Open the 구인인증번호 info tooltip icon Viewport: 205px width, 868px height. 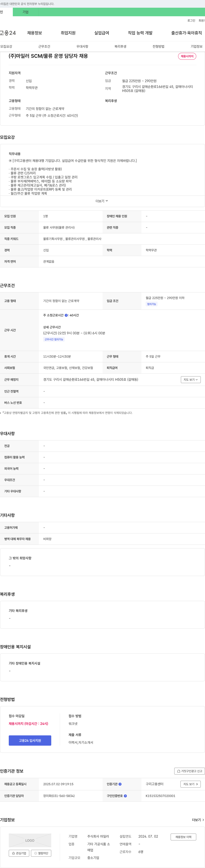(125, 796)
